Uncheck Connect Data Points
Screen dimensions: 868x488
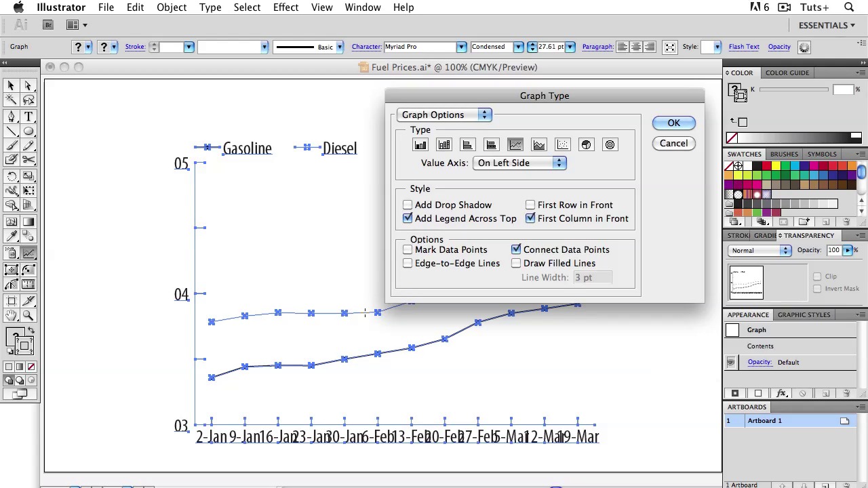[x=516, y=249]
